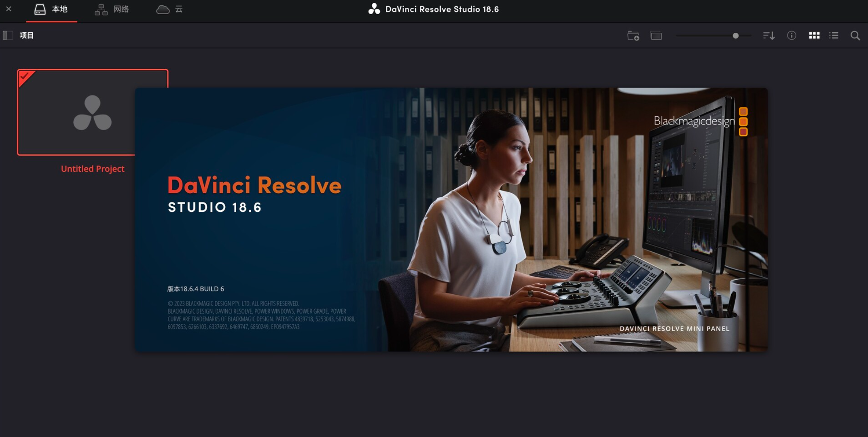Click the DaVinci Resolve splash screen image
Viewport: 868px width, 437px height.
tap(451, 220)
